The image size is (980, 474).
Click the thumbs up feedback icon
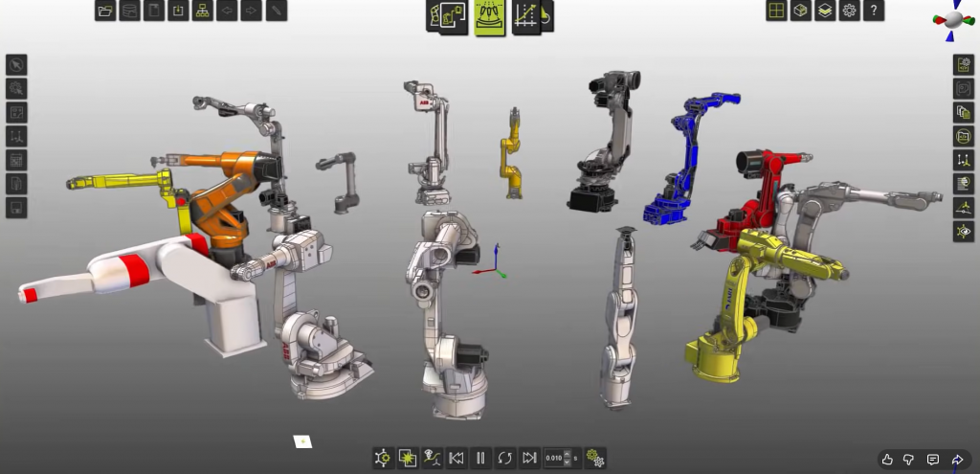pos(887,460)
